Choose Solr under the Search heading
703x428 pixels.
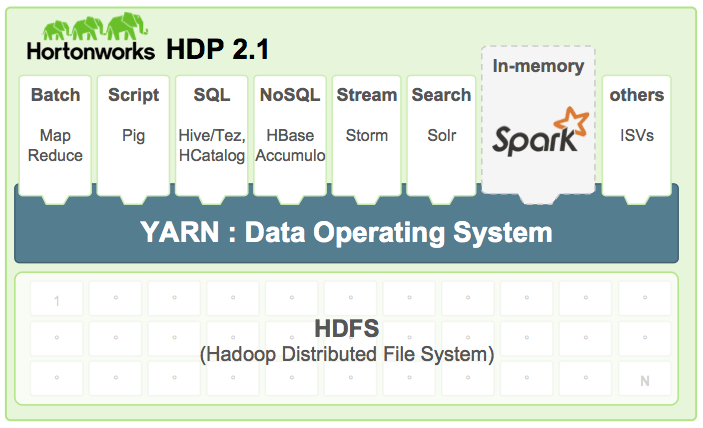click(x=441, y=134)
